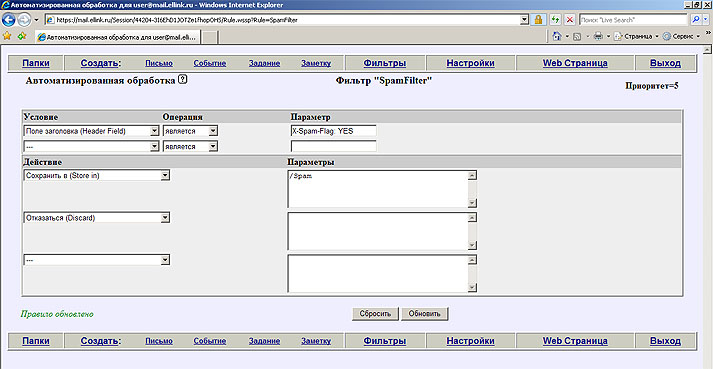Create a Письмо from the bottom navigation
713x369 pixels.
159,341
